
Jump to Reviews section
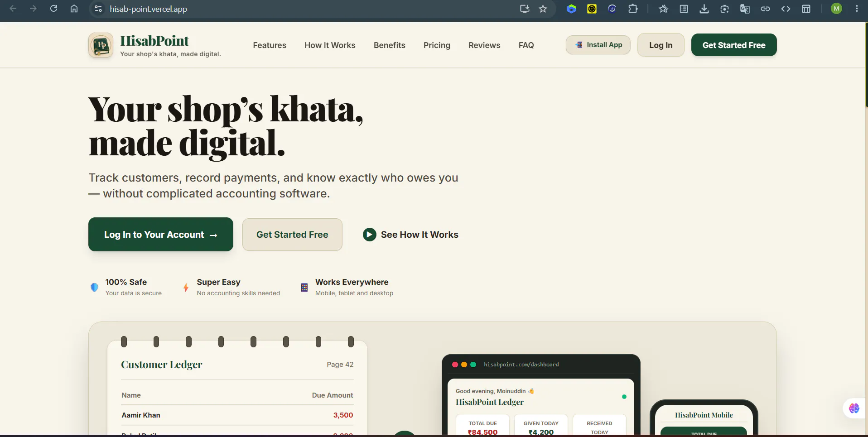coord(484,45)
